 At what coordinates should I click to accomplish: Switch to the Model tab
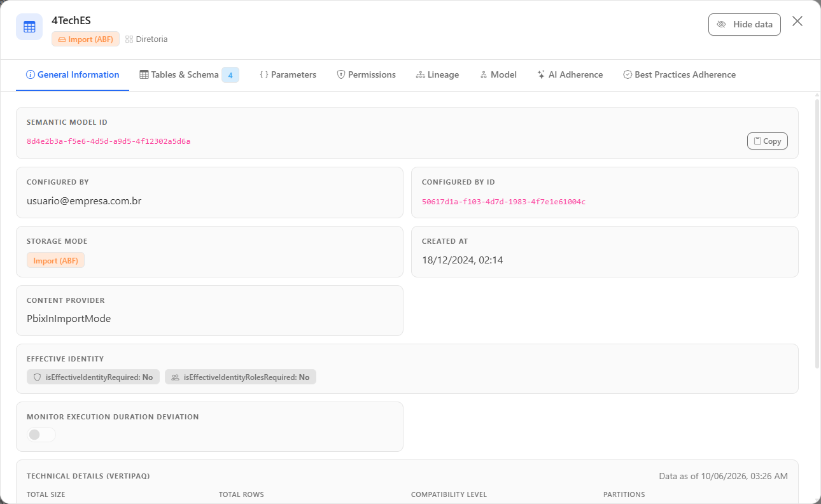click(x=498, y=74)
